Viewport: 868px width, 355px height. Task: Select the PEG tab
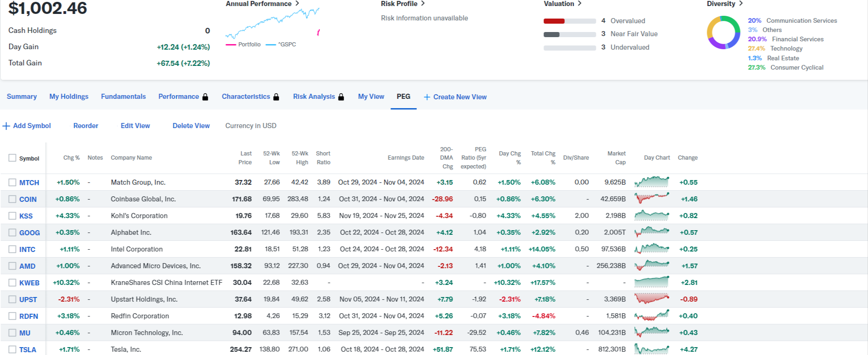click(403, 97)
